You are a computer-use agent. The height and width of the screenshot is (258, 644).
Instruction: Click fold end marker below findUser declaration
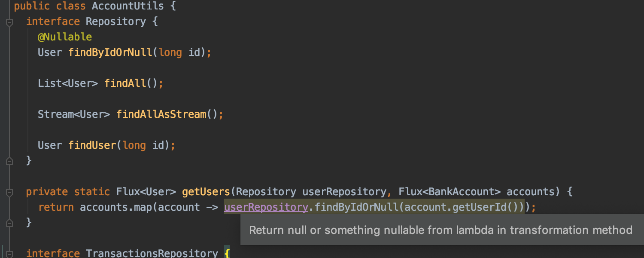point(9,161)
